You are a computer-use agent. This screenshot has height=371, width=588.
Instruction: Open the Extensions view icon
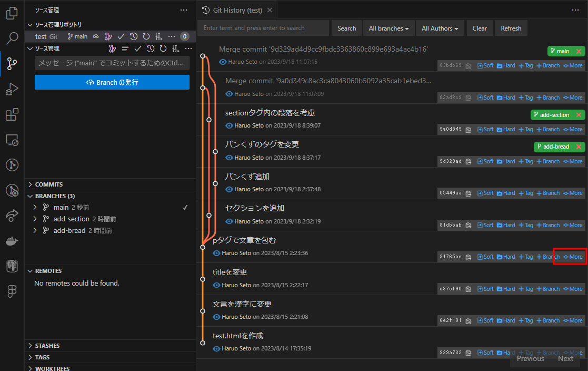(12, 114)
